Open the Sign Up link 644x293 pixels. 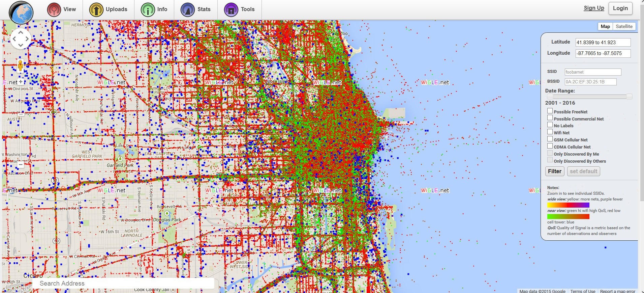click(594, 8)
